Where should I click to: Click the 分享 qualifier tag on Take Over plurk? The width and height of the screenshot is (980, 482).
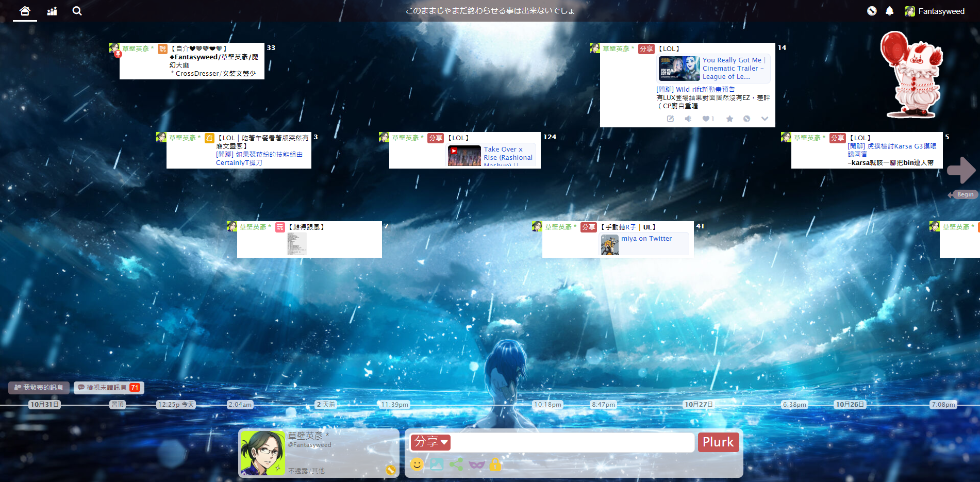(x=436, y=138)
